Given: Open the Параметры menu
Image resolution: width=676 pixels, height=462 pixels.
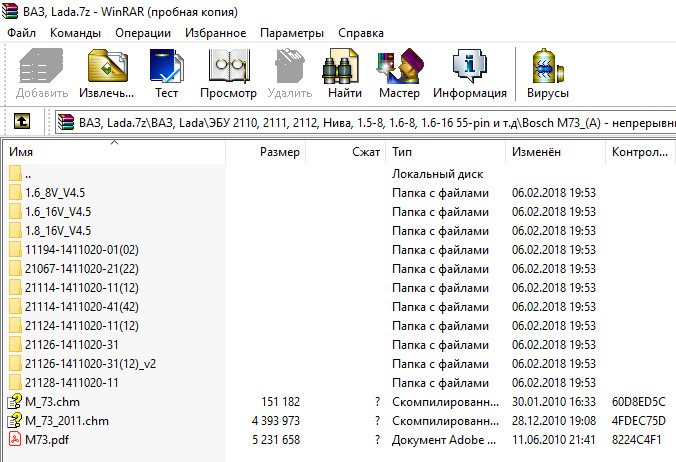Looking at the screenshot, I should click(292, 33).
